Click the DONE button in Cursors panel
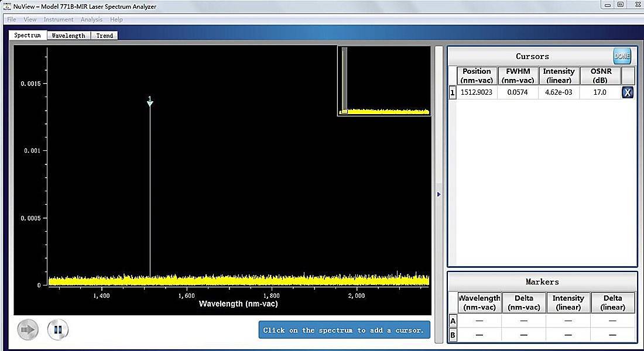644x351 pixels. click(622, 56)
